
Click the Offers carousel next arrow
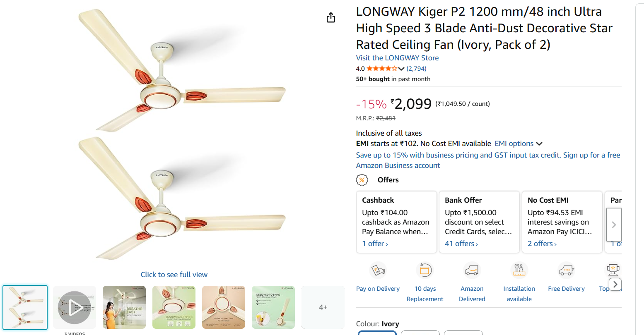click(614, 225)
